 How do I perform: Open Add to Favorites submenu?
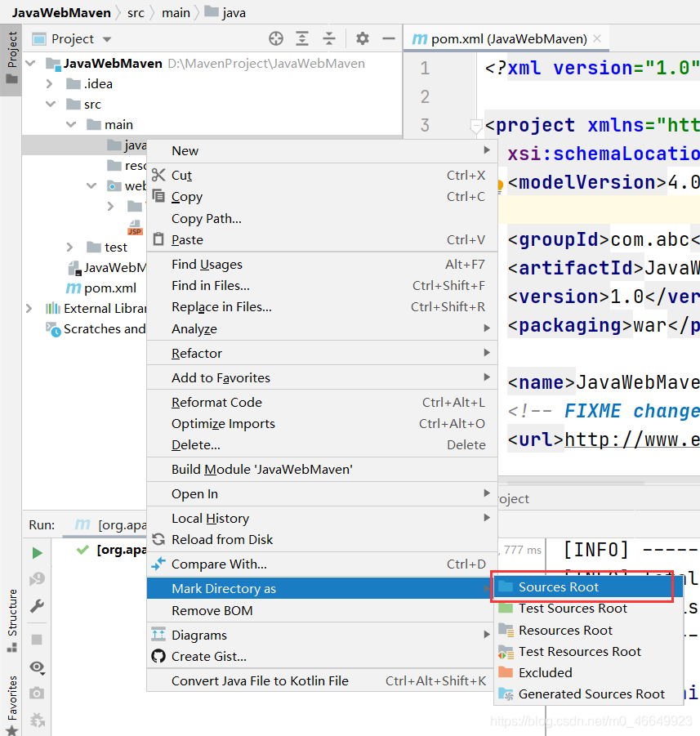pos(322,378)
